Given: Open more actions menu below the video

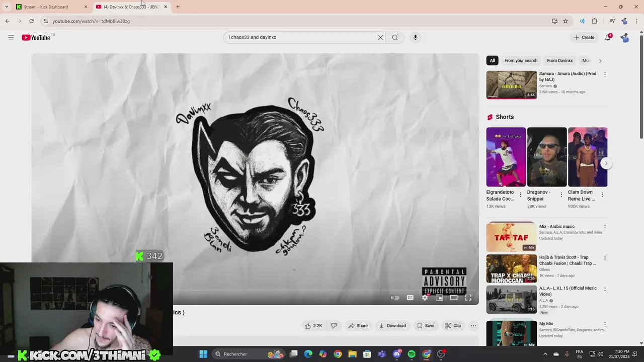Looking at the screenshot, I should (473, 326).
